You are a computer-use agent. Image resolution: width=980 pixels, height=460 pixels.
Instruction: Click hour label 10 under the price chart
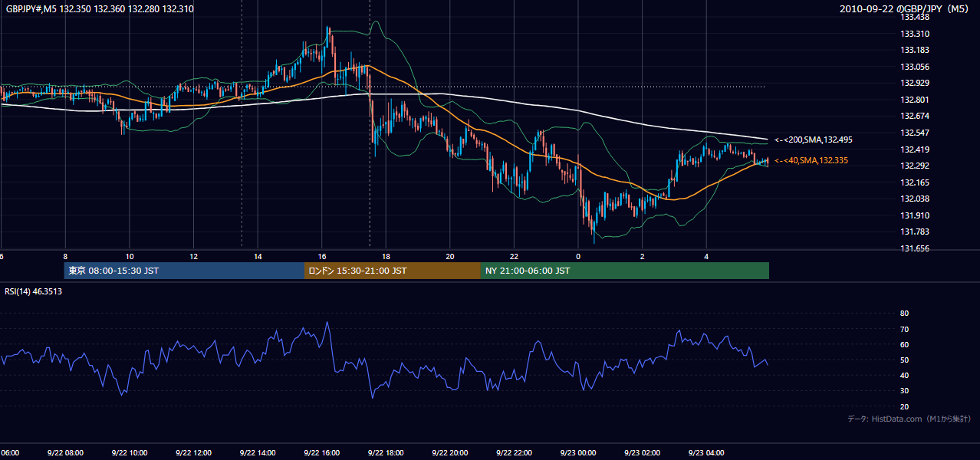(130, 257)
